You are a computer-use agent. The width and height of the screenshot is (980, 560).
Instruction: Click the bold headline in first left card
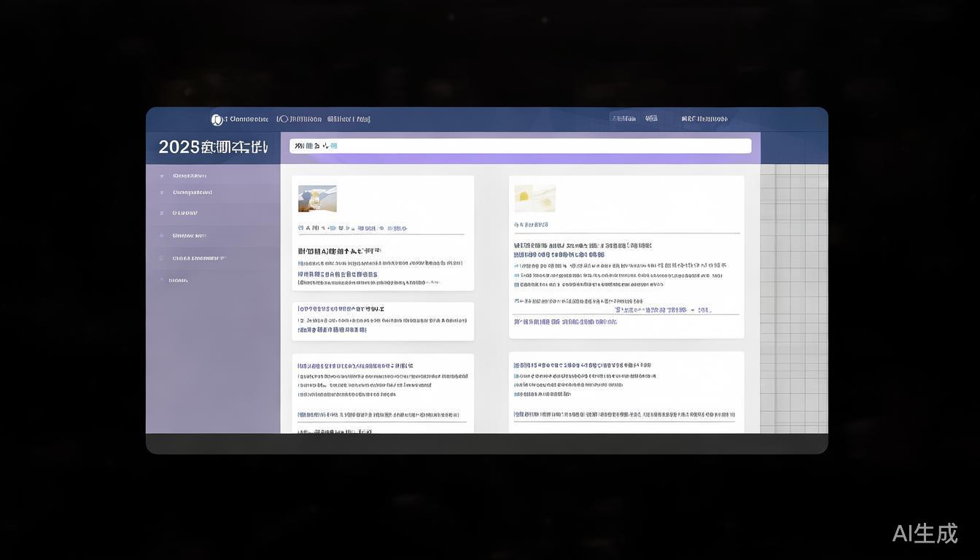click(x=340, y=251)
